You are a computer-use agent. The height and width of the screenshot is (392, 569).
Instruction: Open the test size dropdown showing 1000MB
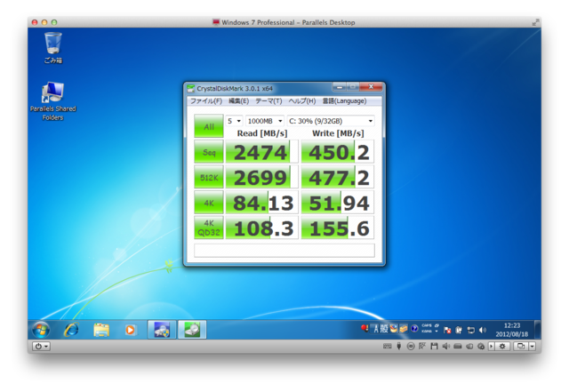[x=265, y=121]
